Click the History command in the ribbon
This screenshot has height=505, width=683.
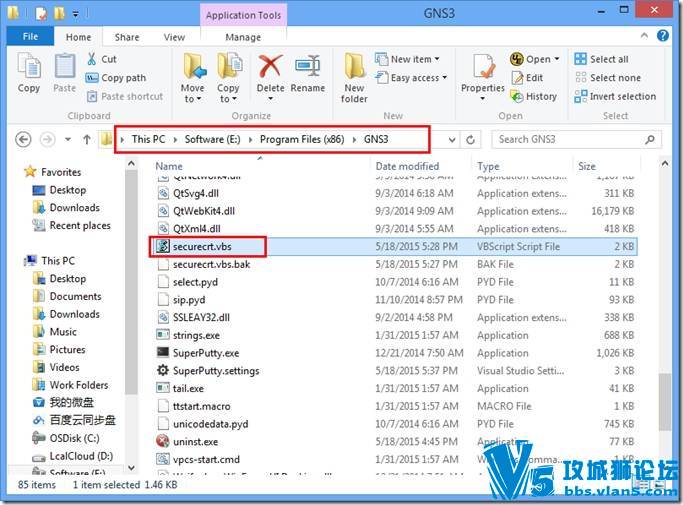click(x=534, y=96)
